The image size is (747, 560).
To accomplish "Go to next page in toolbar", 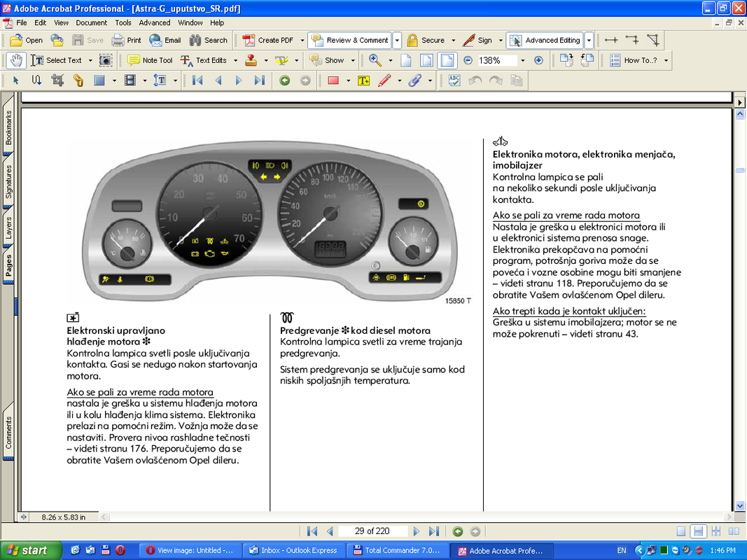I will pos(239,80).
